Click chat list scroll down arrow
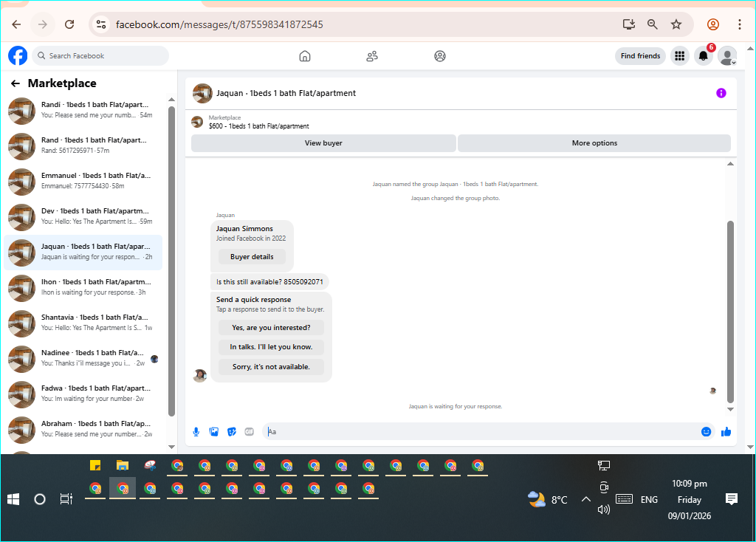 click(x=171, y=447)
